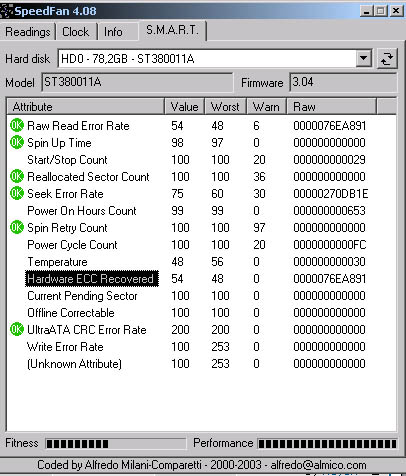This screenshot has height=476, width=406.
Task: Click OK icon beside UltraATA CRC Error Rate
Action: (17, 329)
